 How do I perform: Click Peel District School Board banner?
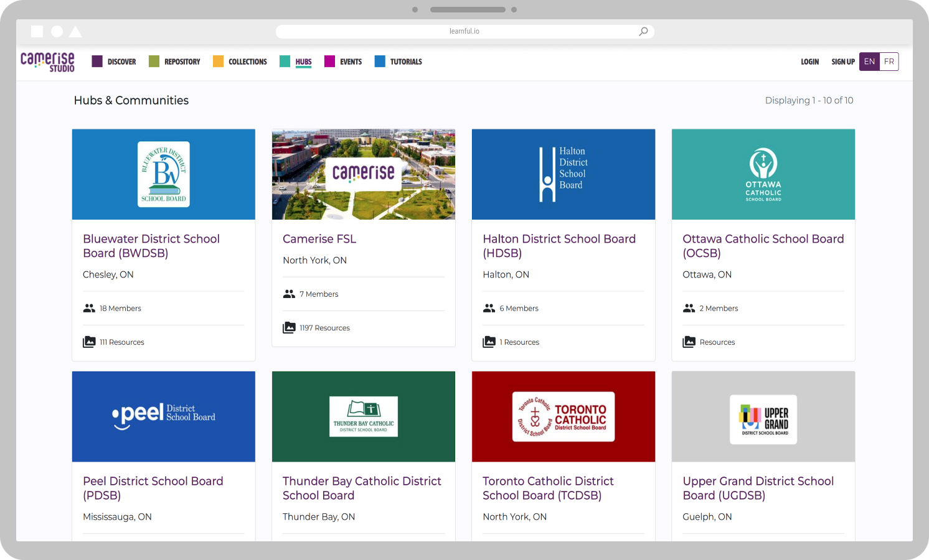click(x=164, y=417)
